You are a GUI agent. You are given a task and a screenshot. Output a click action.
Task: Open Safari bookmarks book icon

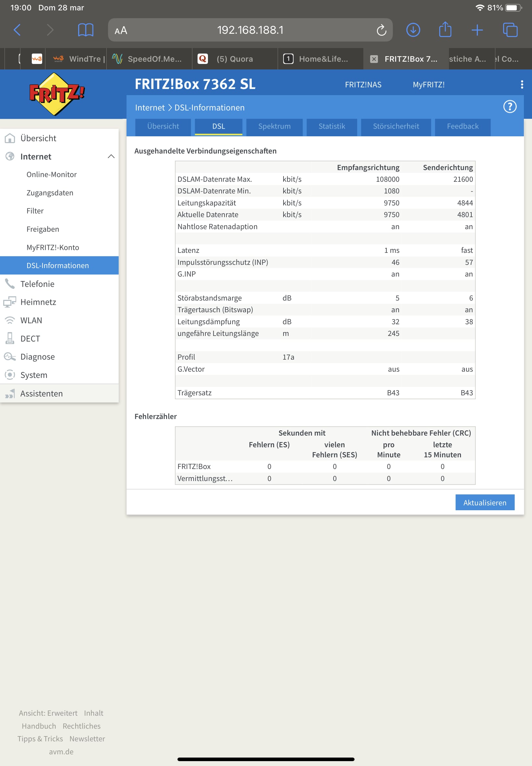pyautogui.click(x=85, y=30)
